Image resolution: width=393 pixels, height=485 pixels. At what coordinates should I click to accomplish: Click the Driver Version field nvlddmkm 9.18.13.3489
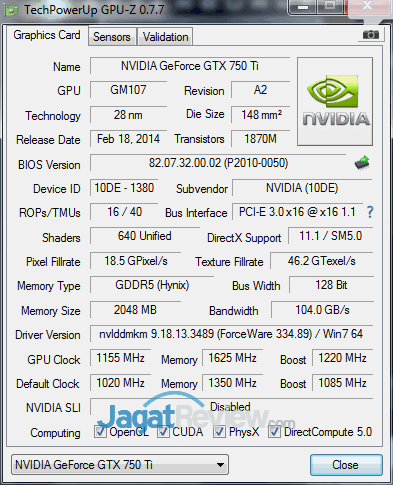pos(231,334)
